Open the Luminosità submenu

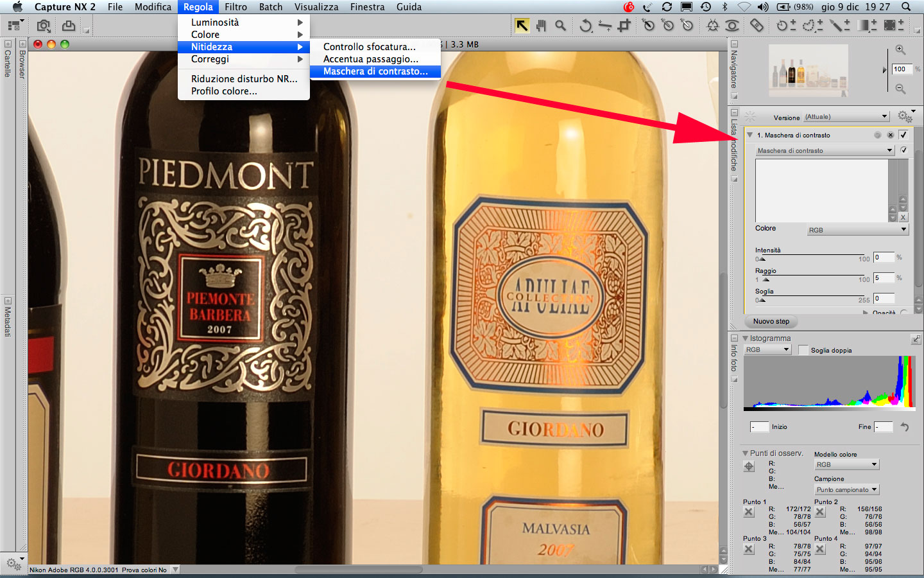[244, 22]
